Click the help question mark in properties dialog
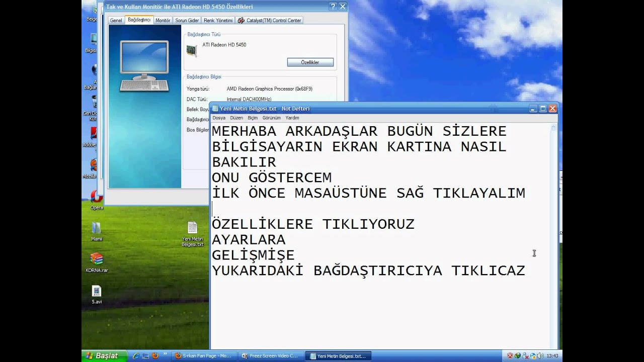The image size is (644, 362). (x=333, y=7)
